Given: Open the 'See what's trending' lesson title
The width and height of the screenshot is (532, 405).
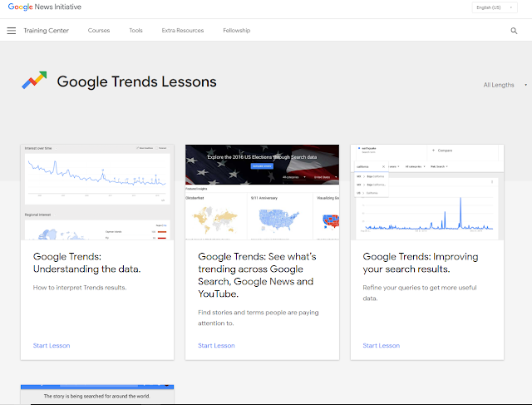Looking at the screenshot, I should pyautogui.click(x=257, y=275).
